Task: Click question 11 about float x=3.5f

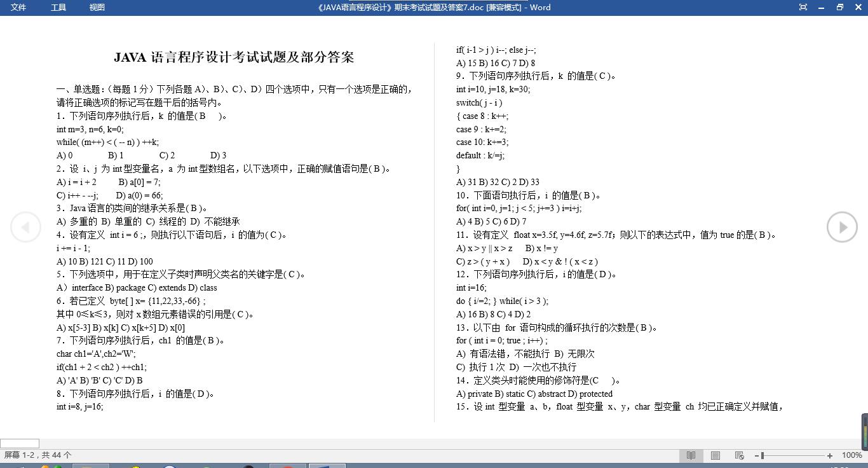Action: click(x=616, y=235)
